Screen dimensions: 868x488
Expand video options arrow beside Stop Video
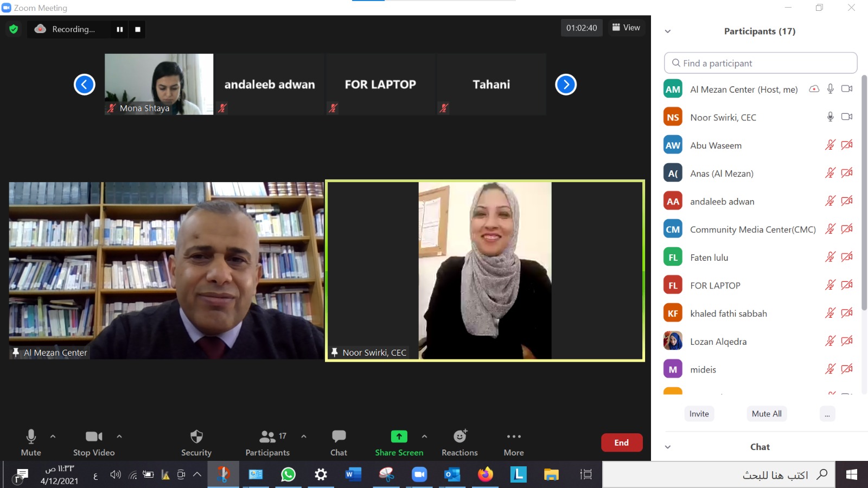click(119, 436)
